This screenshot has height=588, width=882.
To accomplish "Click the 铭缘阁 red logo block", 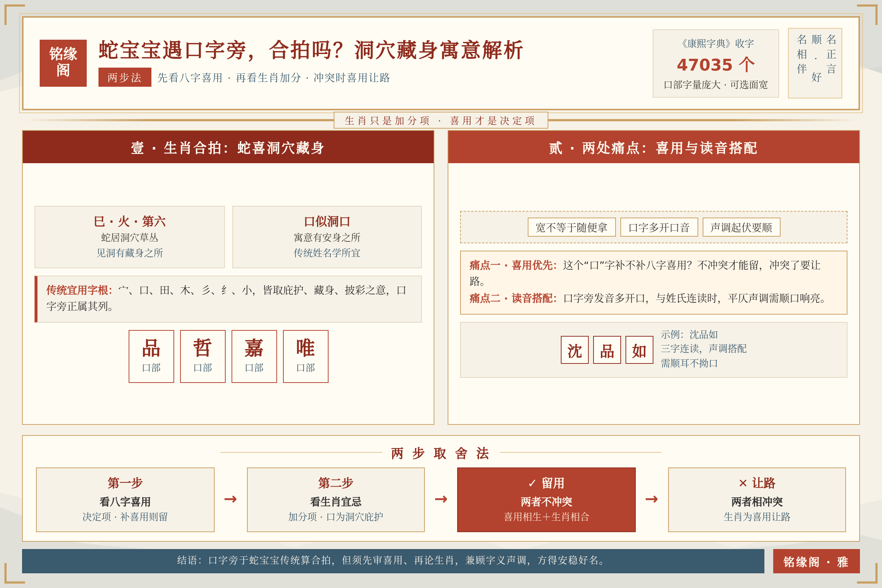I will [x=63, y=63].
